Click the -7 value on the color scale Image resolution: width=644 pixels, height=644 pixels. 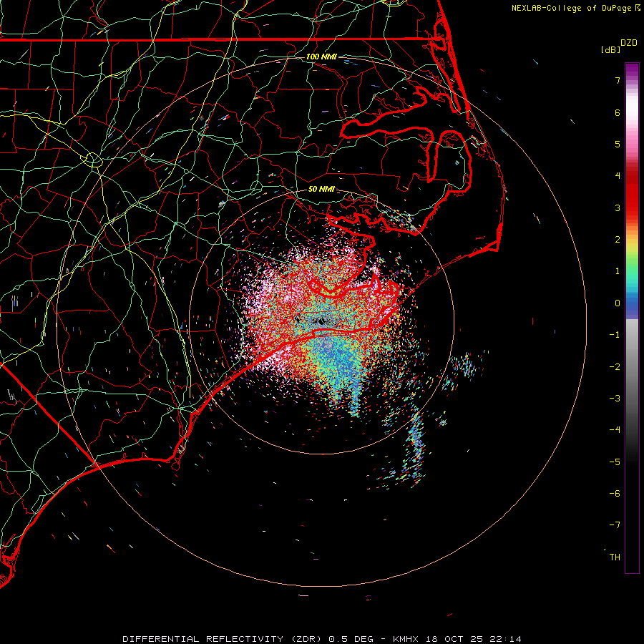[x=615, y=525]
